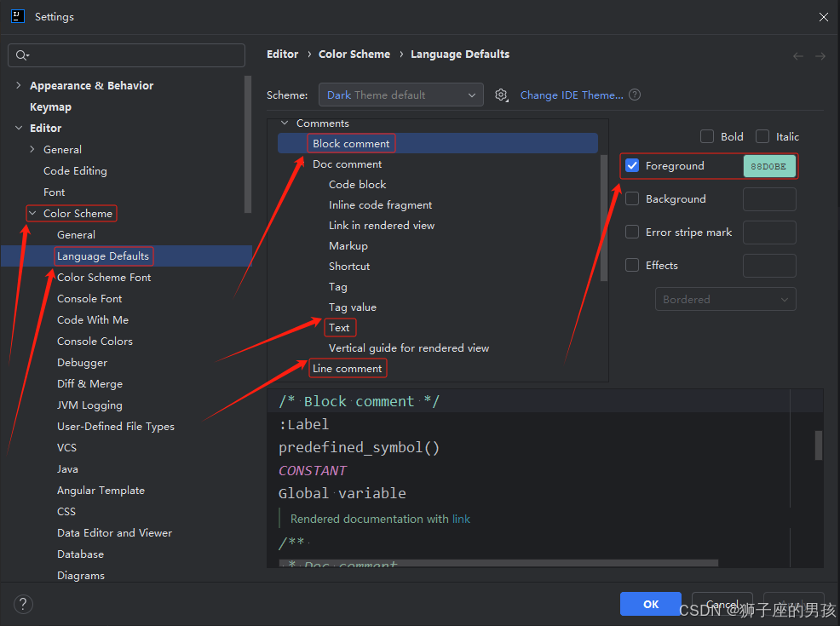Click Color Scheme in the breadcrumb
The width and height of the screenshot is (840, 626).
(x=354, y=55)
